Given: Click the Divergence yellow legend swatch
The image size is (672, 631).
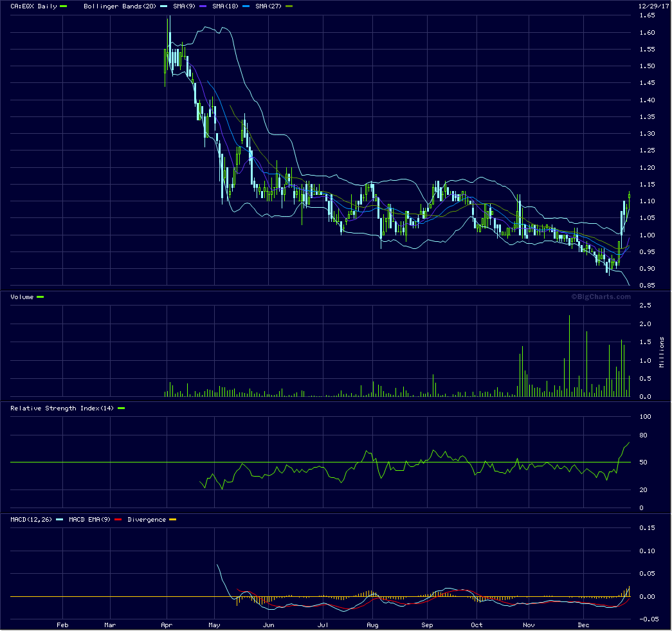Looking at the screenshot, I should coord(172,519).
